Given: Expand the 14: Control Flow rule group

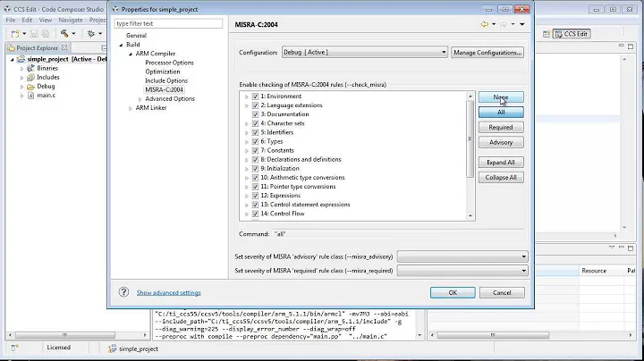Looking at the screenshot, I should (x=247, y=214).
